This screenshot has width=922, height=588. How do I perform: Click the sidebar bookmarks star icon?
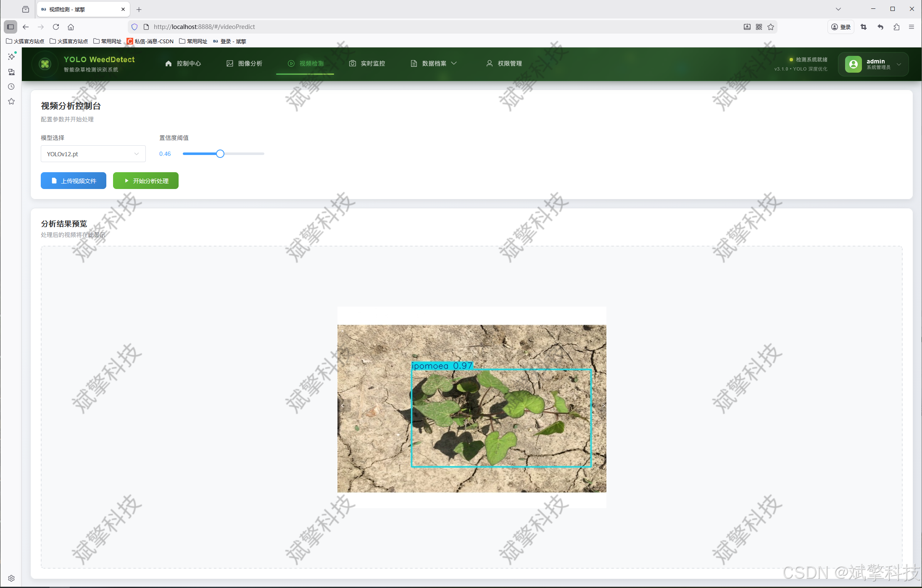[x=11, y=101]
